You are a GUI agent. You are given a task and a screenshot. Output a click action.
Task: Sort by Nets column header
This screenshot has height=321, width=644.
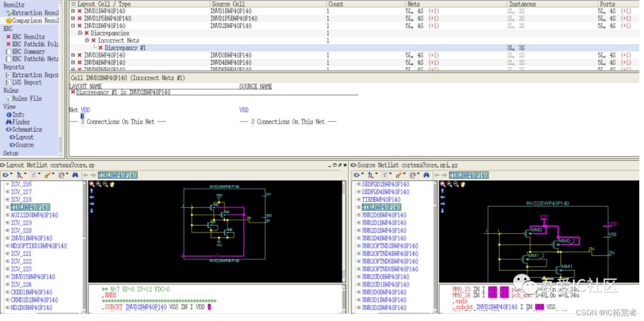[x=455, y=4]
